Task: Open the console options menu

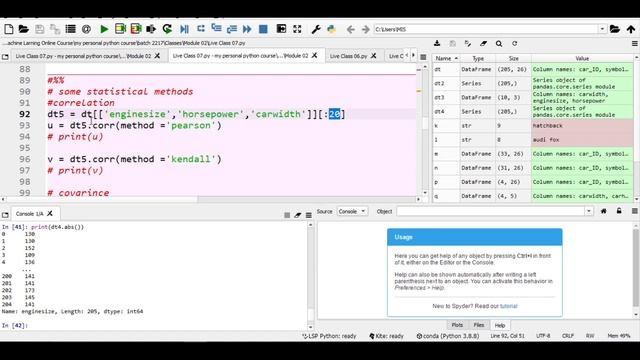Action: pos(309,215)
